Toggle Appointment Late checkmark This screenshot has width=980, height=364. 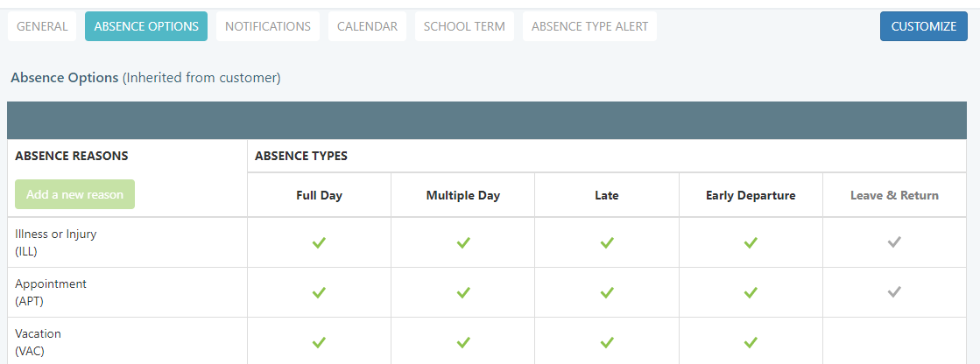(x=606, y=292)
